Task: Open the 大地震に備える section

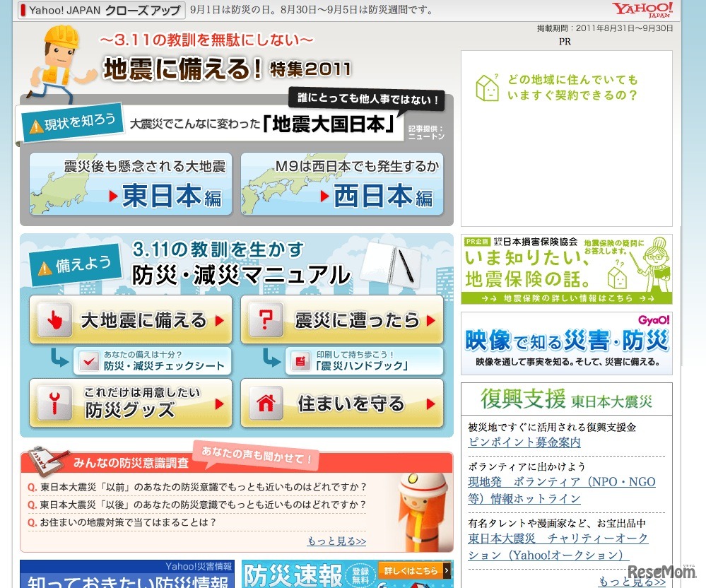Action: click(131, 320)
